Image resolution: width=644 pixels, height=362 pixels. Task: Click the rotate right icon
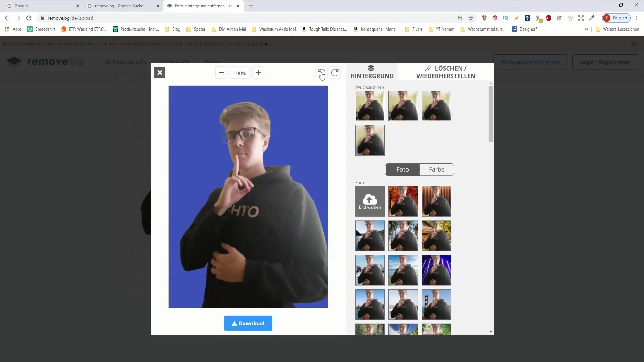click(x=335, y=72)
